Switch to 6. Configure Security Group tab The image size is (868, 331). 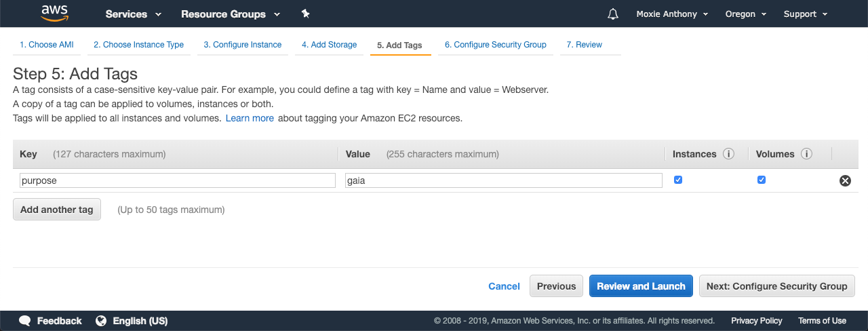tap(496, 45)
